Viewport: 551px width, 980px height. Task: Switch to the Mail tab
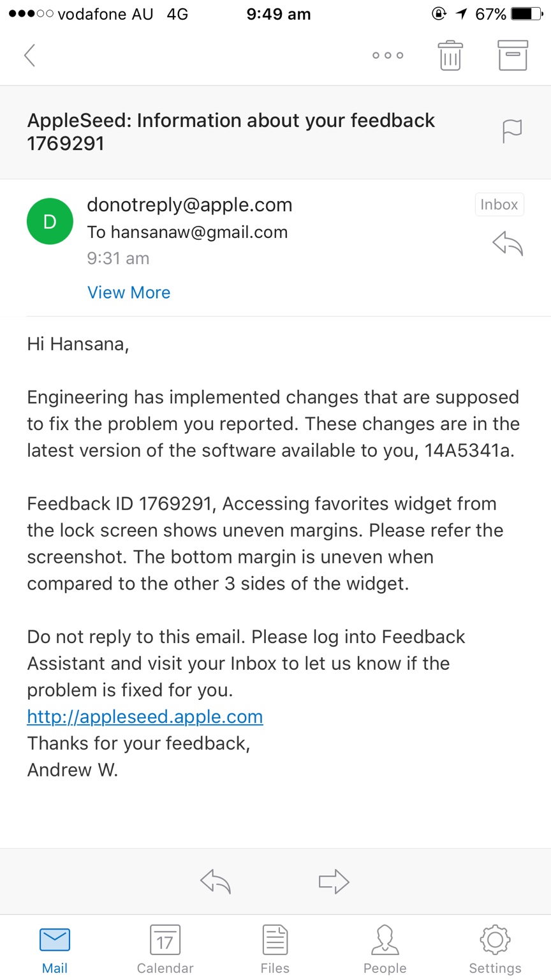[55, 949]
